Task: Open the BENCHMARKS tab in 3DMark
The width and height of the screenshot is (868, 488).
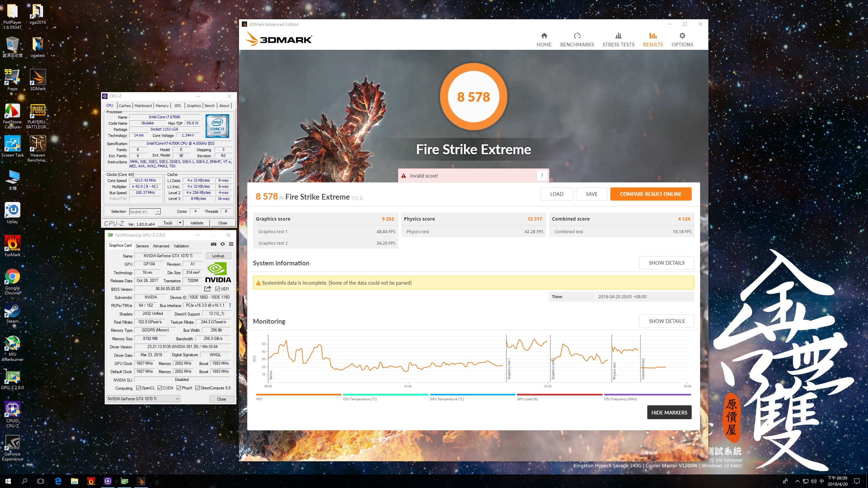Action: tap(577, 40)
